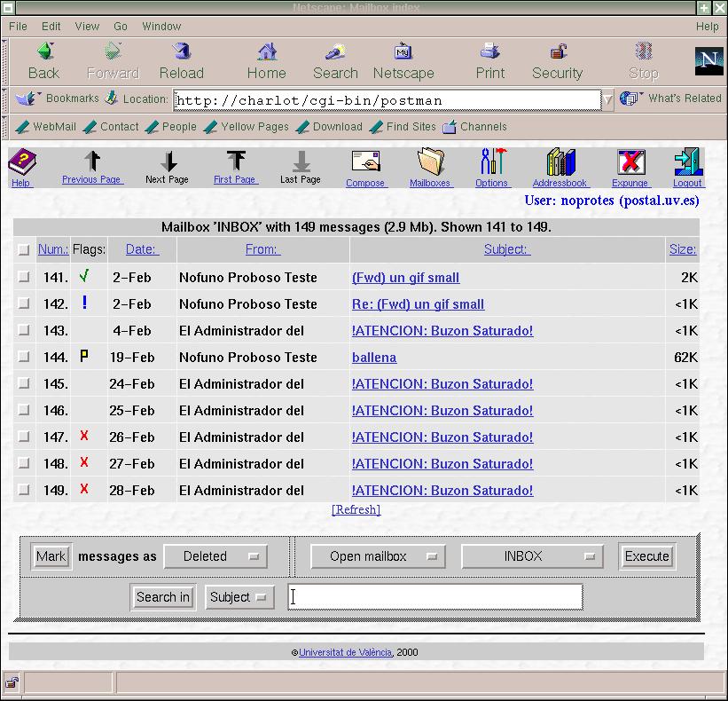This screenshot has height=701, width=728.
Task: Open the Netscape toolbar Search
Action: click(x=335, y=51)
